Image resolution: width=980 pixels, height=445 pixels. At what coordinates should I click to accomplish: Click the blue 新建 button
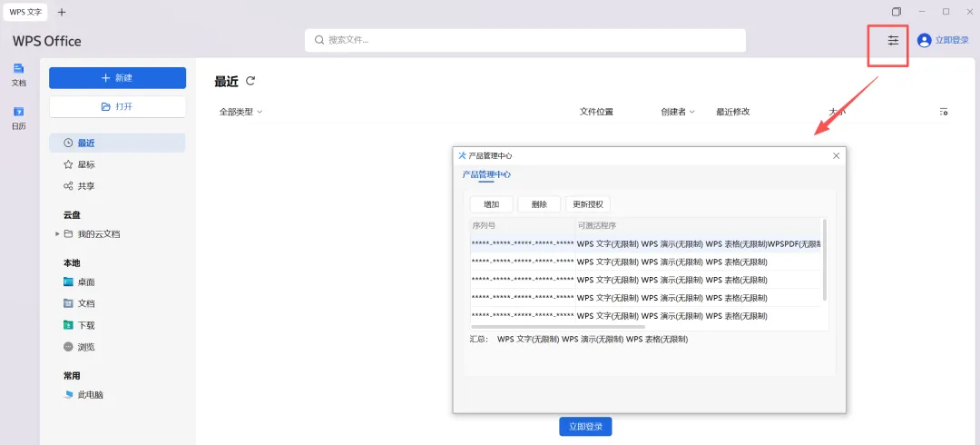coord(117,77)
